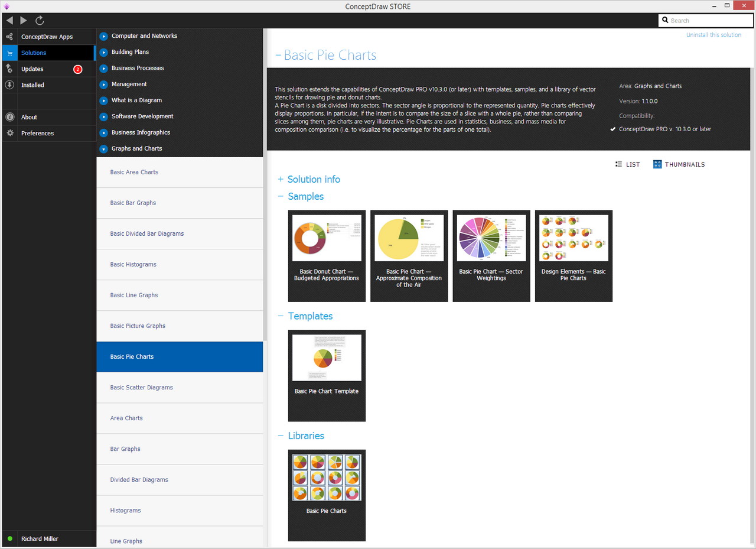Click the Richard Miller account status
This screenshot has height=549, width=756.
pos(49,538)
